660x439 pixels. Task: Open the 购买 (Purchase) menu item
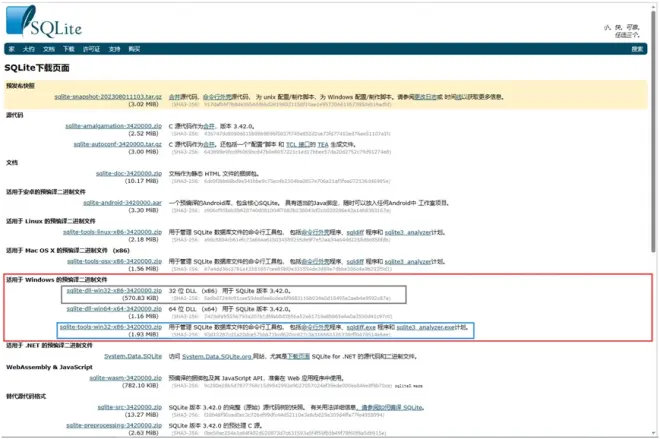[x=134, y=49]
